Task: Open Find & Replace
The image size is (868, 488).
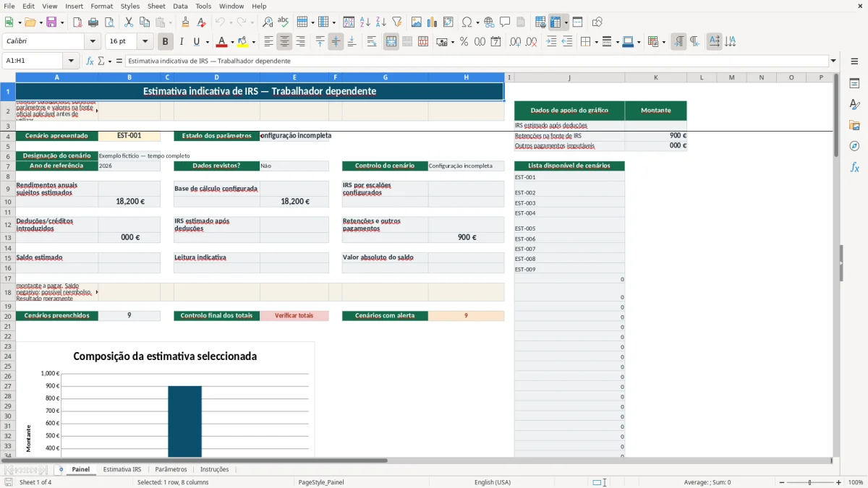Action: pos(268,22)
